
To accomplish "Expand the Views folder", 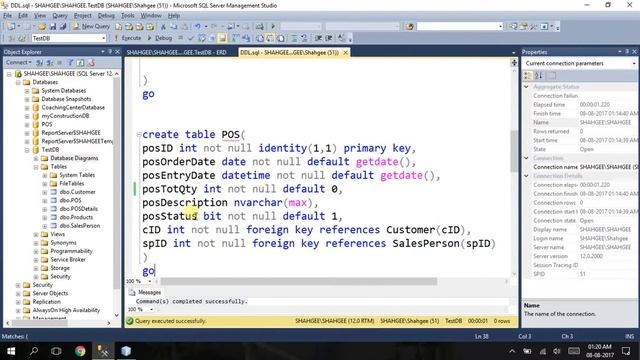I will 36,234.
